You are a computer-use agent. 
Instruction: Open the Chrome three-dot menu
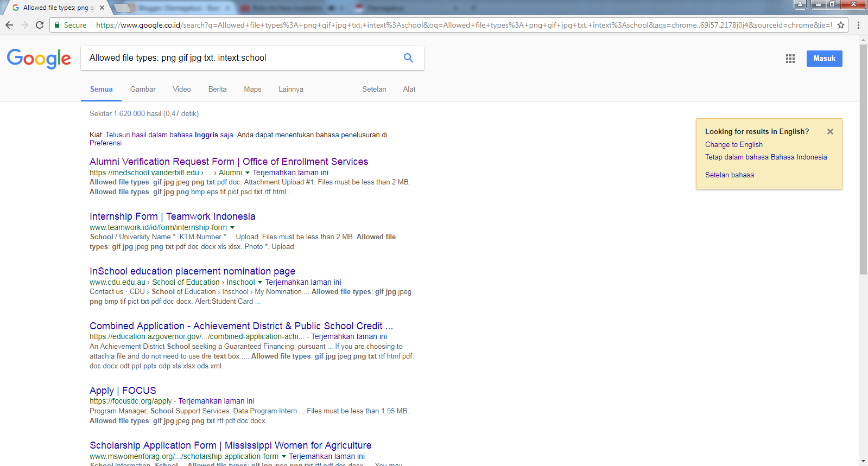pos(858,25)
